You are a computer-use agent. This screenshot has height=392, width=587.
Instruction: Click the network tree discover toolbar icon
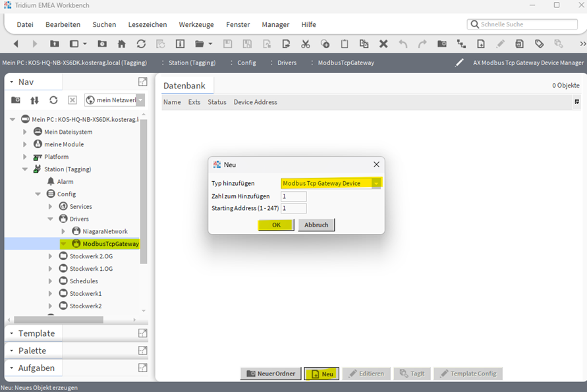[461, 43]
